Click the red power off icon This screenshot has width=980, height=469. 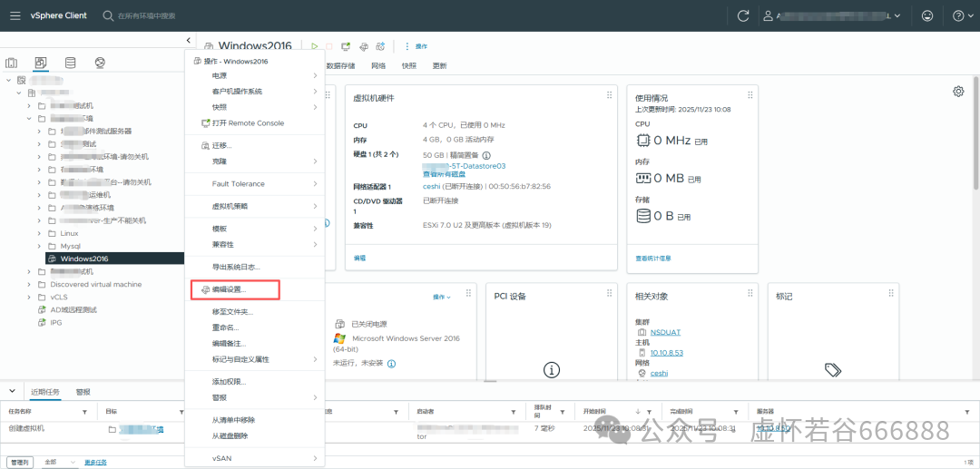(x=329, y=46)
